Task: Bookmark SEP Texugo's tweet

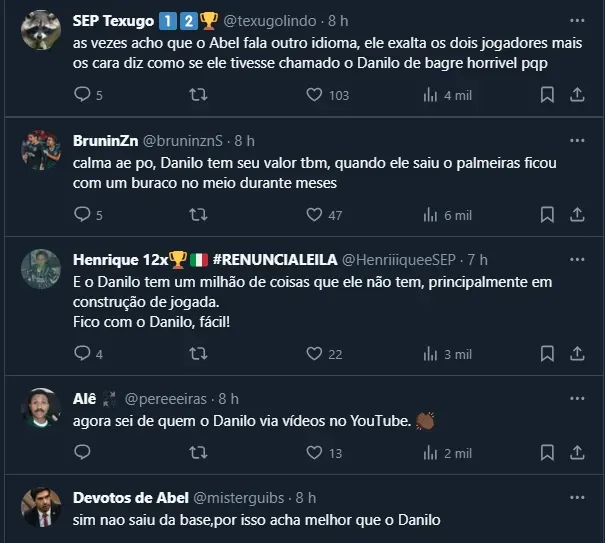Action: tap(547, 95)
